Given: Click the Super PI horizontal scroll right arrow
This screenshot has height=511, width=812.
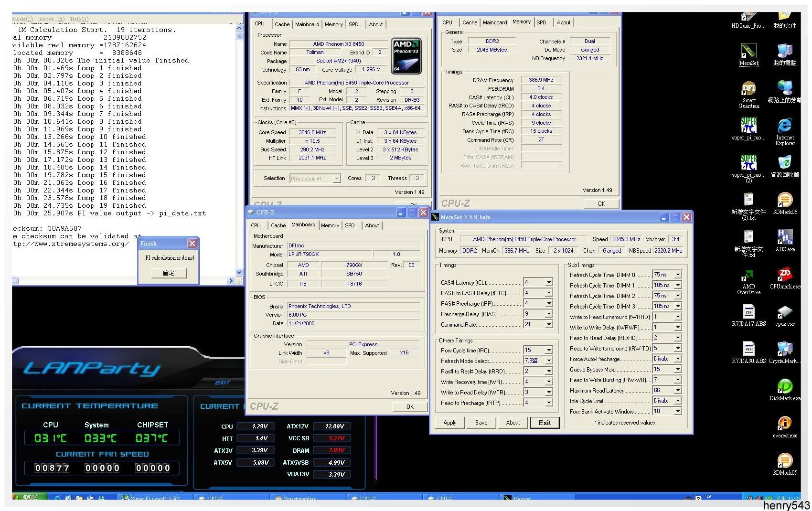Looking at the screenshot, I should point(231,281).
